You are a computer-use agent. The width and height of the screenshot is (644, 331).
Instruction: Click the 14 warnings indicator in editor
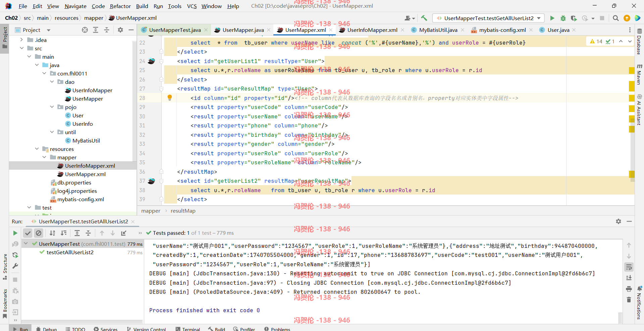coord(596,41)
